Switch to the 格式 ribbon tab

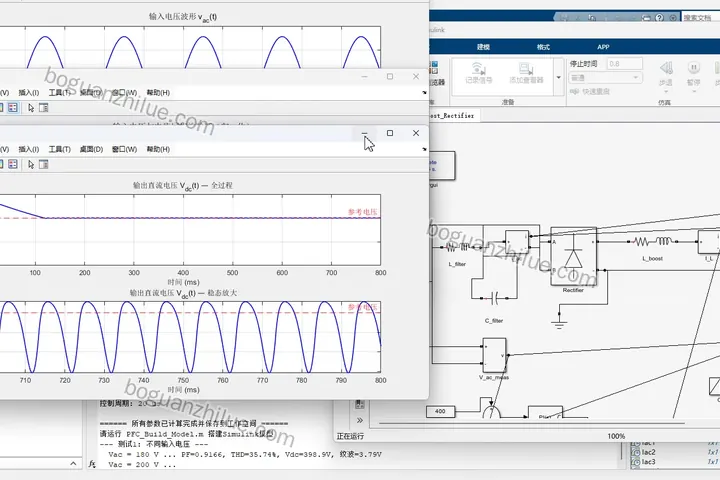[x=543, y=47]
